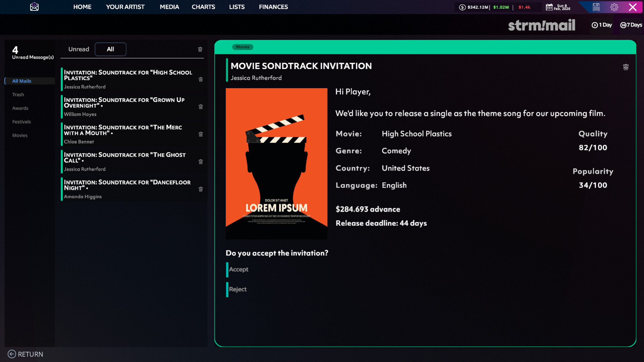Image resolution: width=644 pixels, height=362 pixels.
Task: Delete the opened message via trash icon
Action: click(626, 67)
